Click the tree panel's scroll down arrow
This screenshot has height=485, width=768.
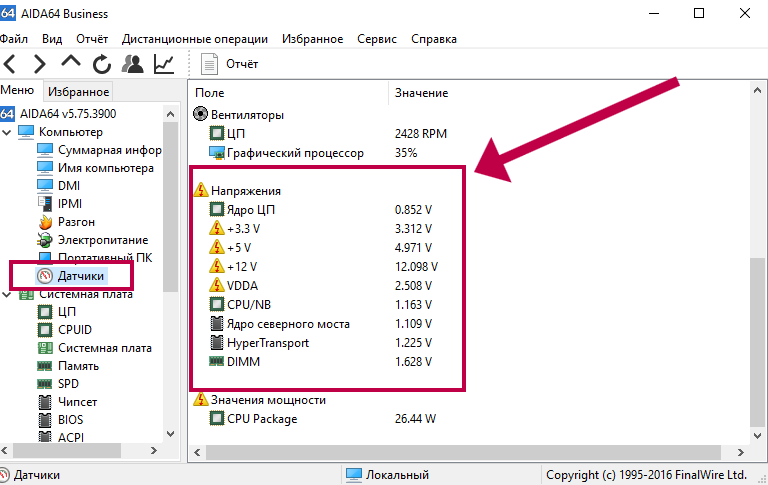(x=170, y=434)
